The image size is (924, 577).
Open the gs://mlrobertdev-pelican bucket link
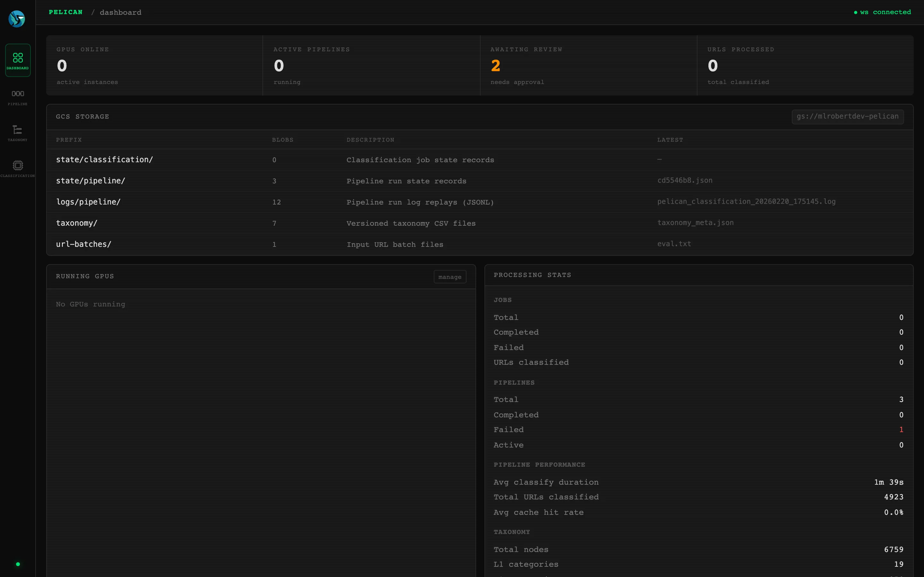pyautogui.click(x=847, y=116)
